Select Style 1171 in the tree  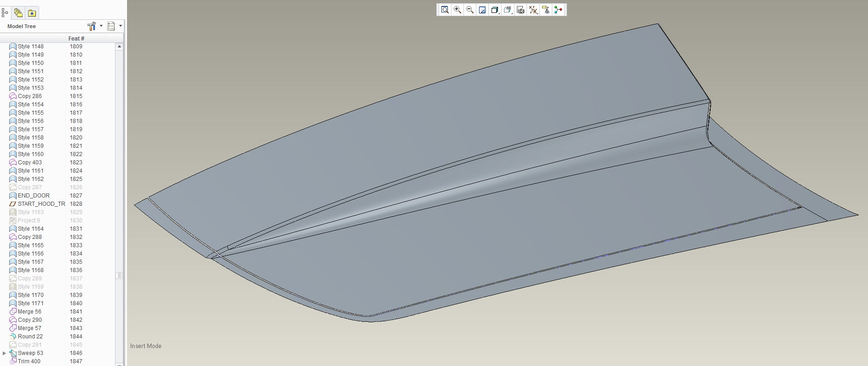coord(31,303)
